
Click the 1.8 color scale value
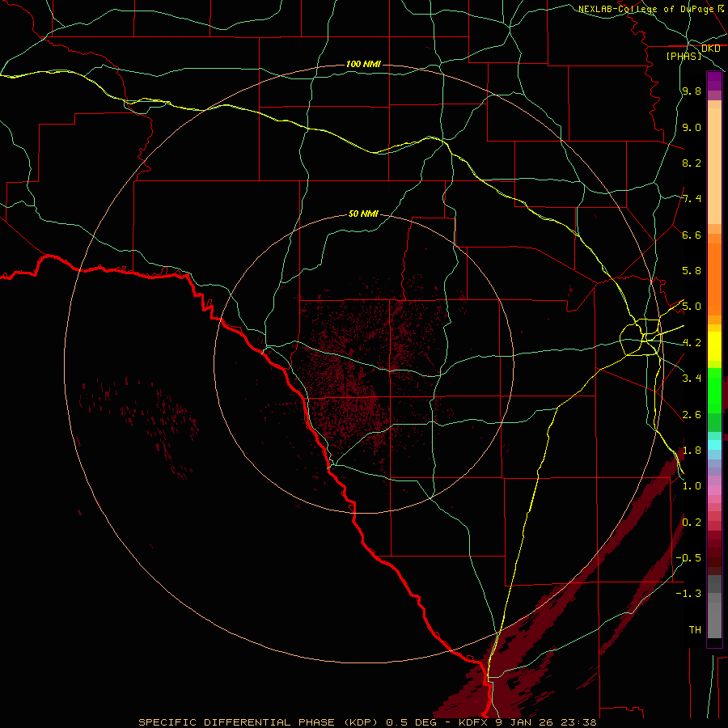point(692,451)
